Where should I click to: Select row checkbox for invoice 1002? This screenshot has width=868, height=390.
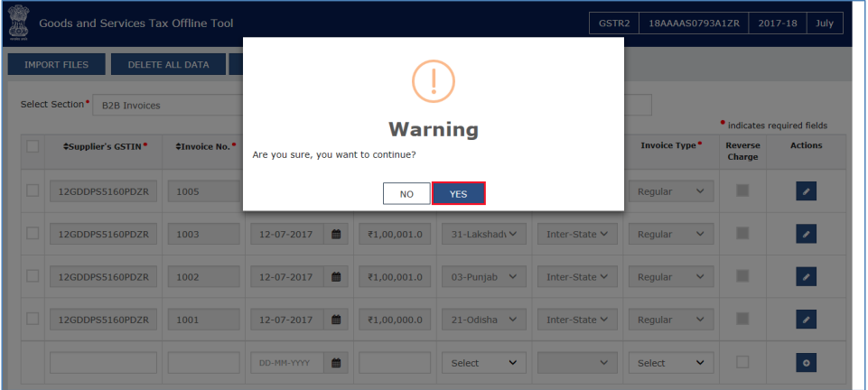click(33, 275)
